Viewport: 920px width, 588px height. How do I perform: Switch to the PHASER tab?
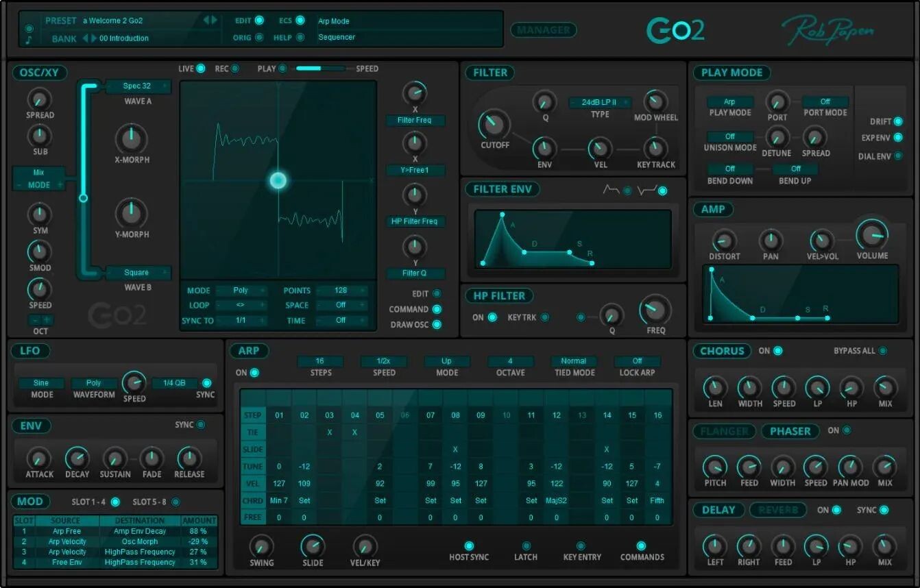pyautogui.click(x=790, y=431)
